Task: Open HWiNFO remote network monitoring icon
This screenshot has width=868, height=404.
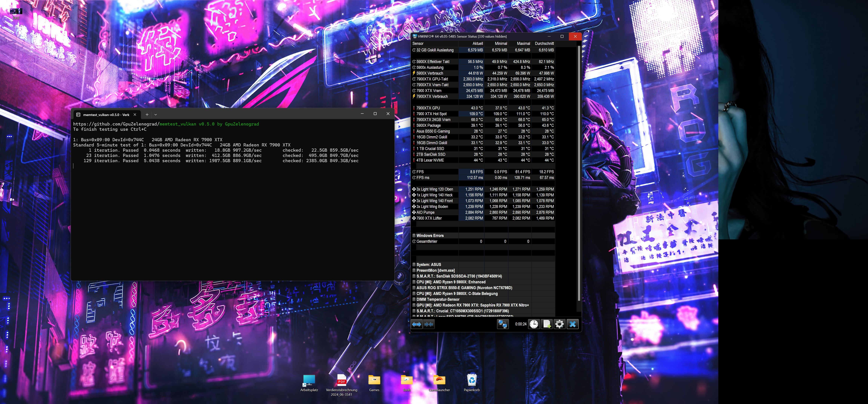Action: 502,324
